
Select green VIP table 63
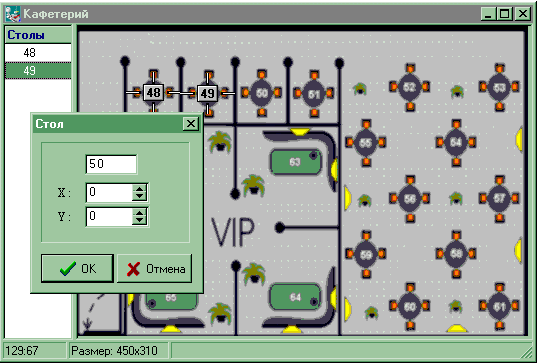296,162
